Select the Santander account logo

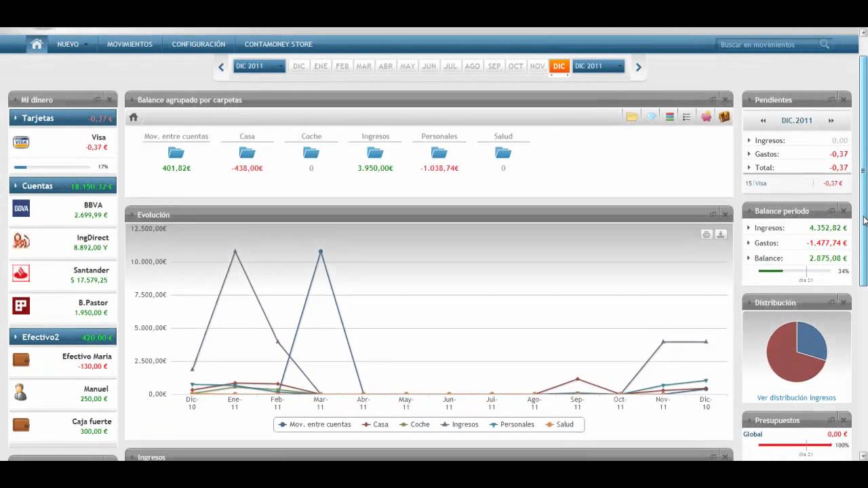click(x=21, y=274)
